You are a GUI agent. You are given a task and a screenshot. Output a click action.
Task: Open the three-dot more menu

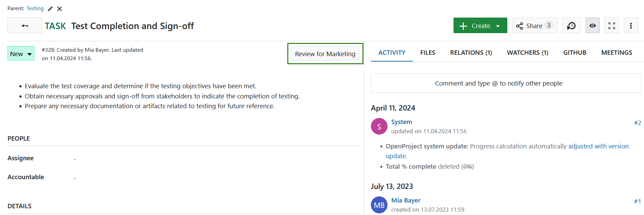coord(631,26)
